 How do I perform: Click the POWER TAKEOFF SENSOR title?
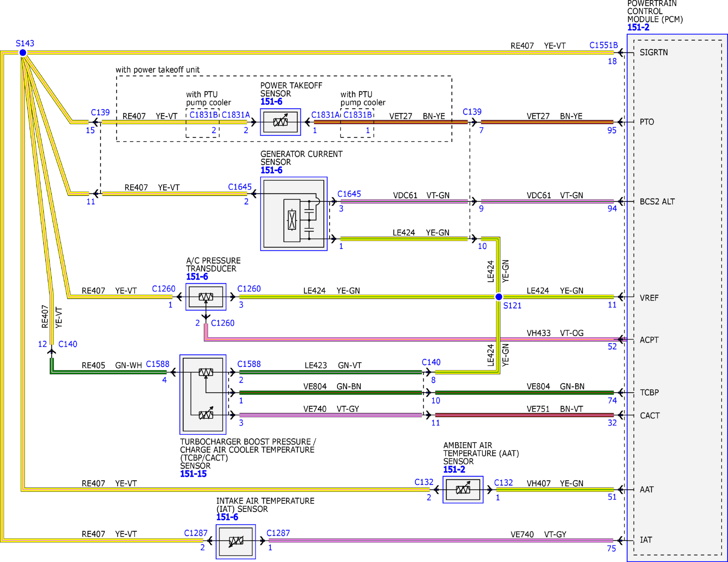coord(291,90)
